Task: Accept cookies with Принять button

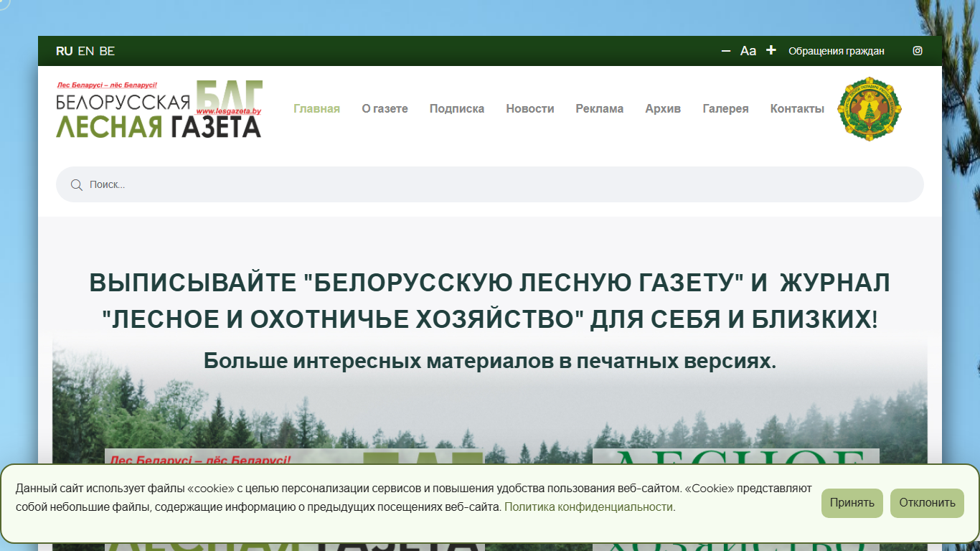Action: click(x=852, y=503)
